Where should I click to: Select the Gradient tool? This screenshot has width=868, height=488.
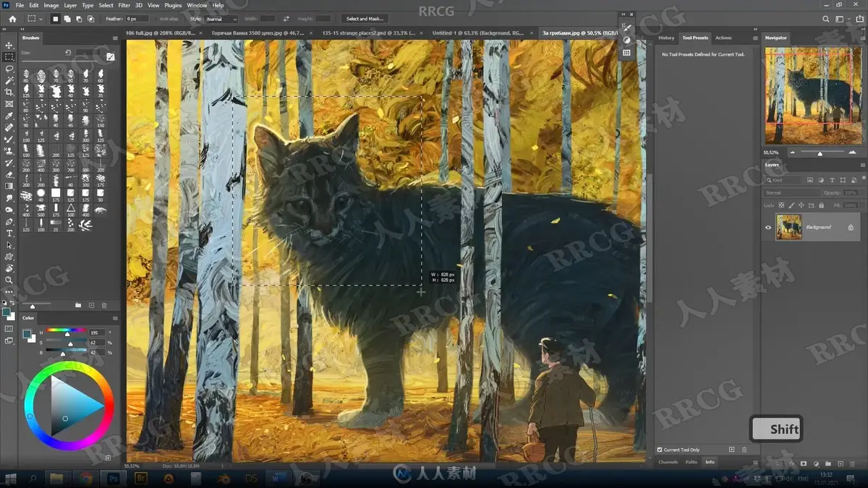point(9,186)
